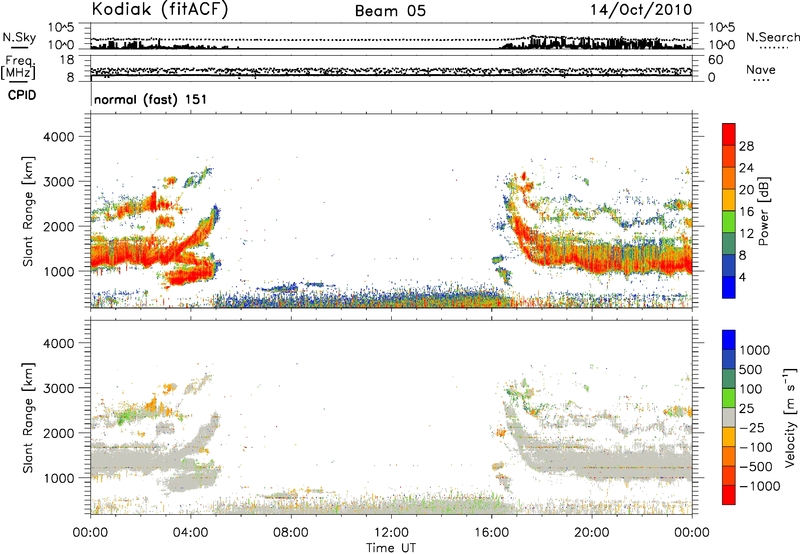Viewport: 800px width, 554px height.
Task: Select the "normal (fast) 151" mode text
Action: tap(151, 99)
